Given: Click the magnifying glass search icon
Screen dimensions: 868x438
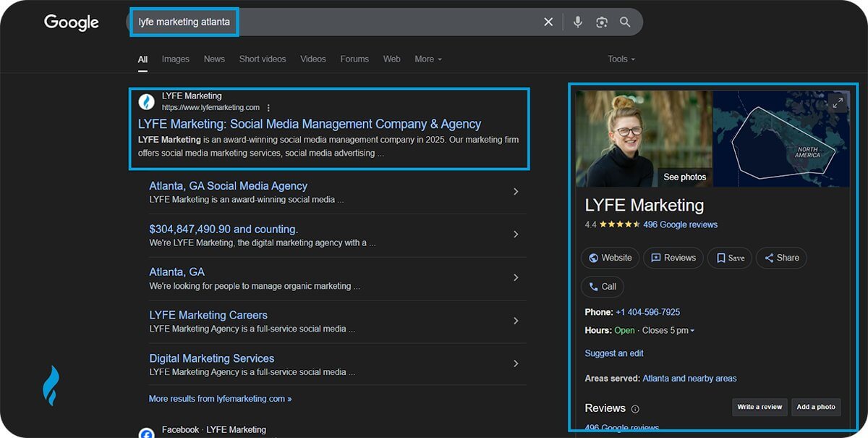Looking at the screenshot, I should [x=625, y=22].
